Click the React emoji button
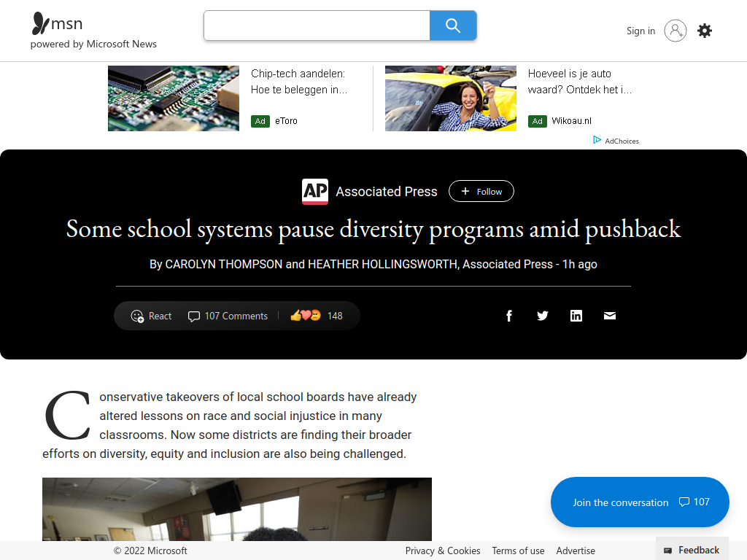The width and height of the screenshot is (747, 560). tap(151, 316)
